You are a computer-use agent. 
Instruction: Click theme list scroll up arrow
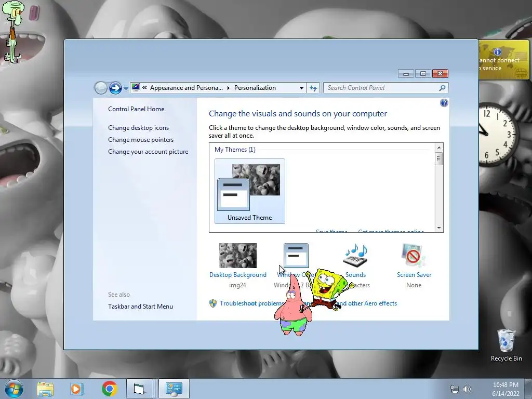(x=438, y=148)
